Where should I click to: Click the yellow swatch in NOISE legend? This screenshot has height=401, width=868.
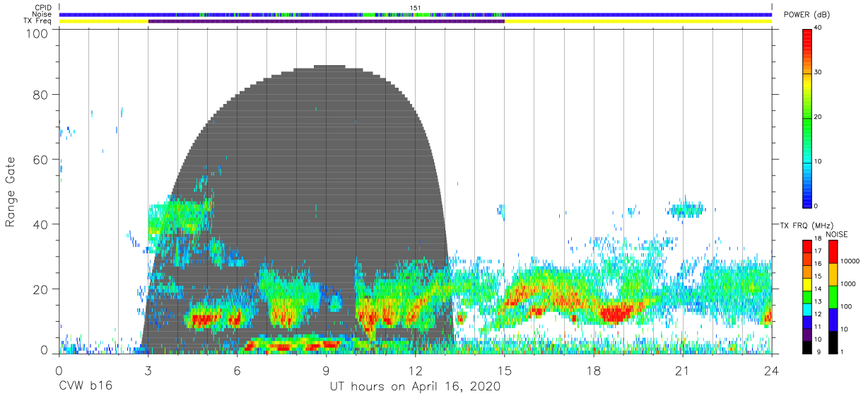833,274
